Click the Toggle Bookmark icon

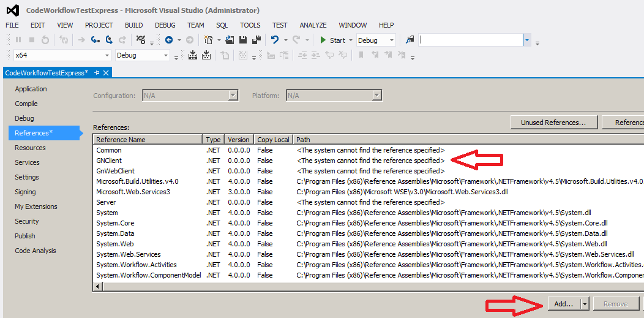point(361,55)
